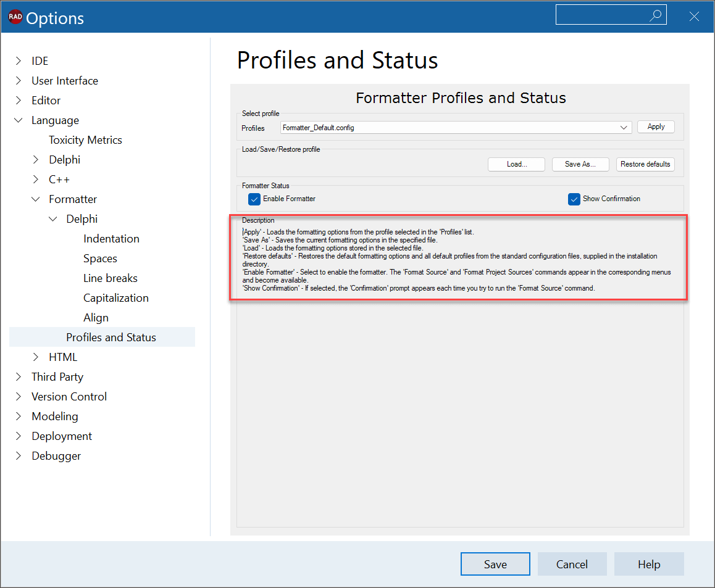Click the Save As... button

tap(580, 164)
